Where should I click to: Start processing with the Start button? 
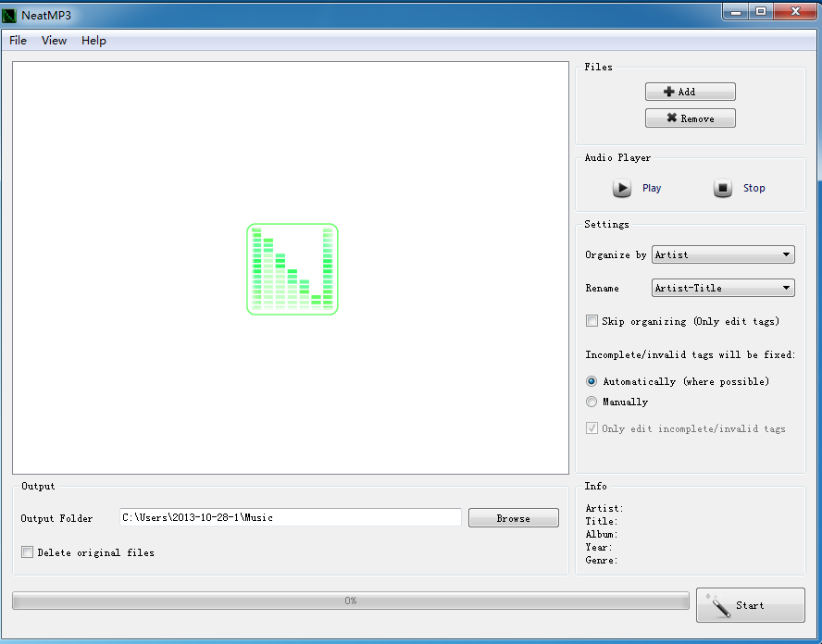750,605
